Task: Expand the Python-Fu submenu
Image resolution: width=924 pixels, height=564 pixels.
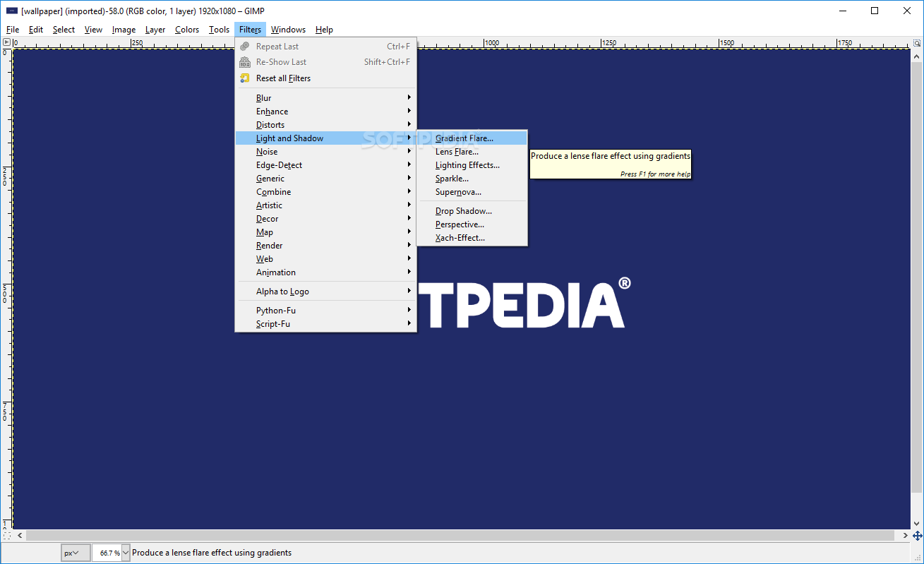Action: tap(325, 311)
